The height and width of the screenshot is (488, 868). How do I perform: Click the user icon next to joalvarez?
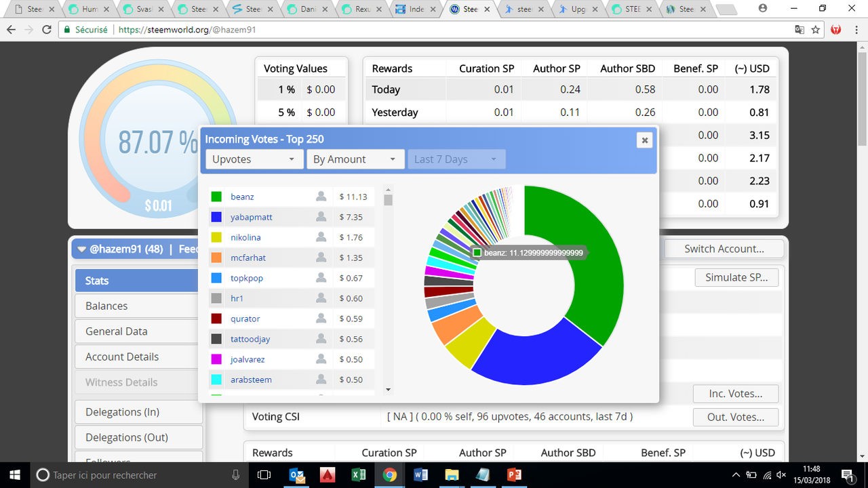(321, 359)
